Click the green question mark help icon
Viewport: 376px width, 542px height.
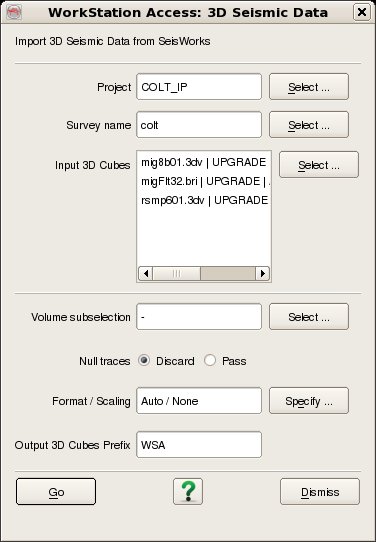click(x=188, y=491)
